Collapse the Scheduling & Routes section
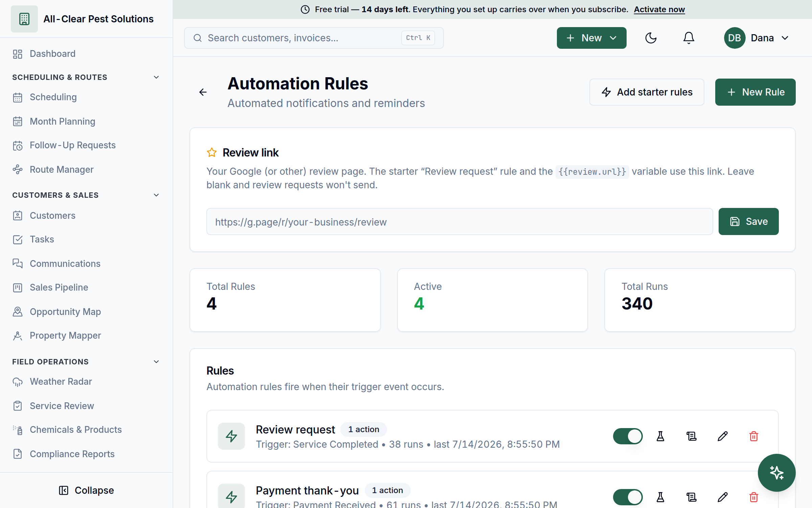This screenshot has height=508, width=812. (156, 77)
